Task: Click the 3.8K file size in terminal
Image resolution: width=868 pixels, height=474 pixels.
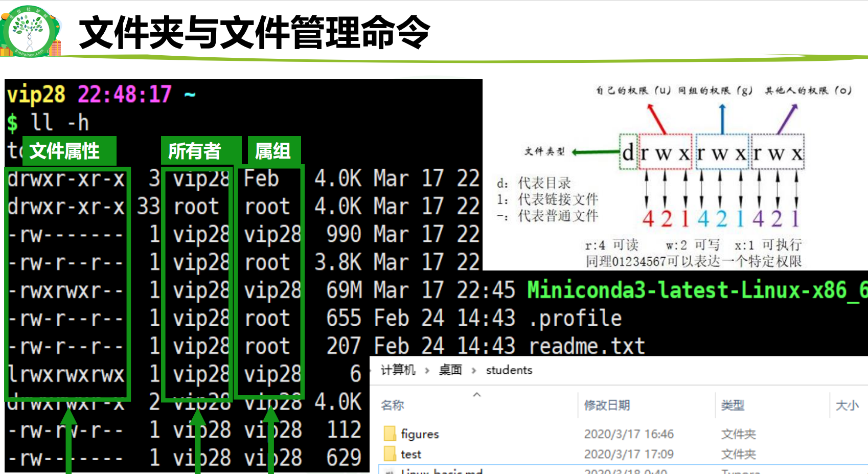Action: coord(338,262)
